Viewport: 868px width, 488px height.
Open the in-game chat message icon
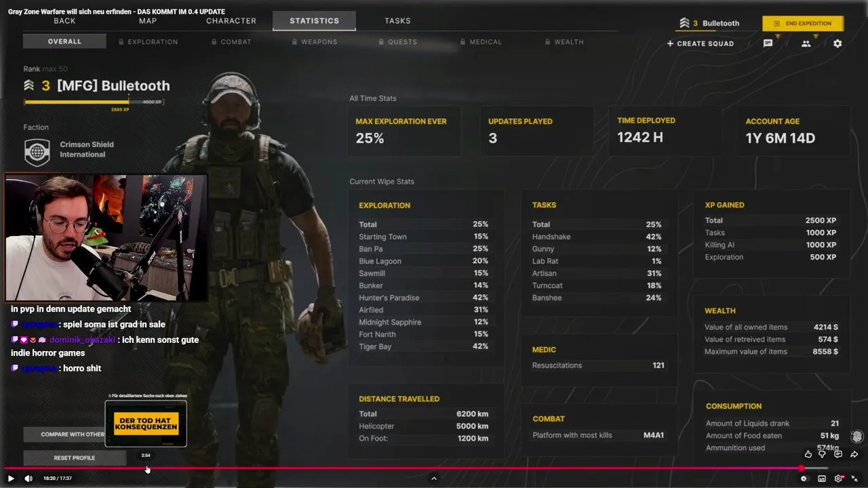[768, 43]
